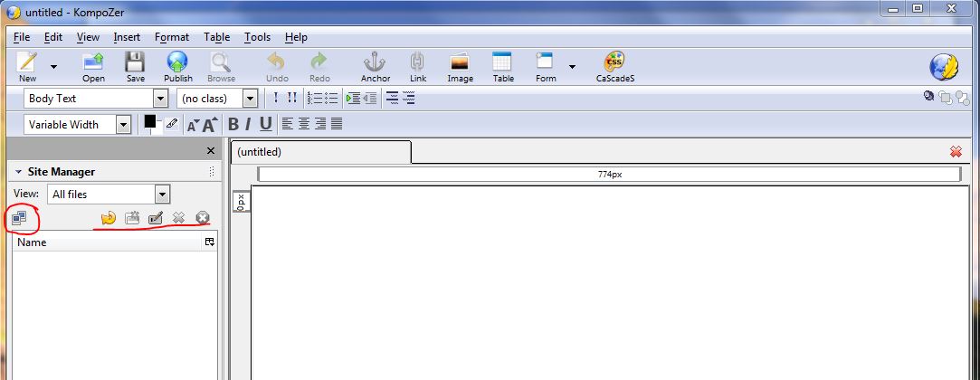The width and height of the screenshot is (980, 380).
Task: Save the document with the floppy icon
Action: point(135,67)
